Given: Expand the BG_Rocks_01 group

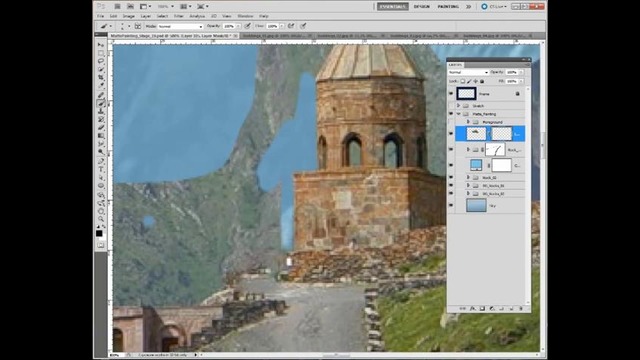Looking at the screenshot, I should pos(468,186).
